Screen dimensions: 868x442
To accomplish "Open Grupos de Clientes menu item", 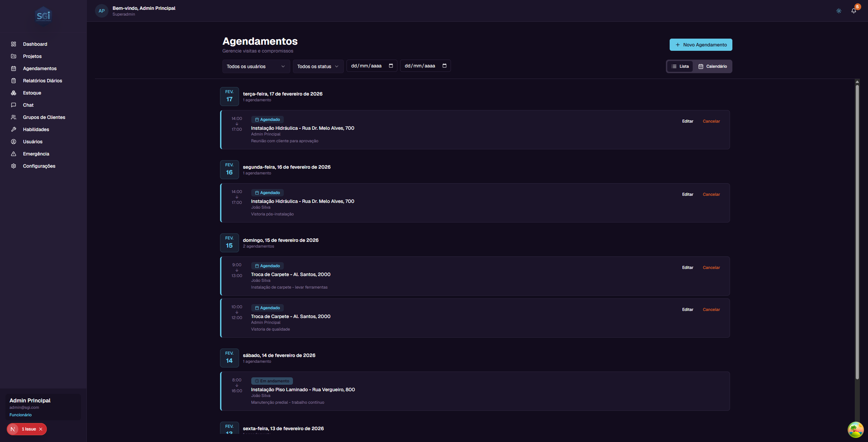I will 44,117.
